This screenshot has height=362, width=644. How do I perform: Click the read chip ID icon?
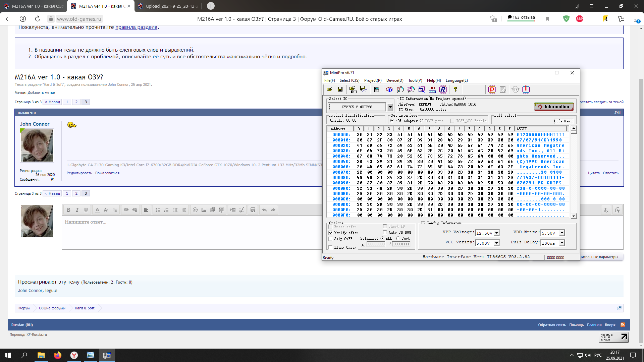click(389, 89)
